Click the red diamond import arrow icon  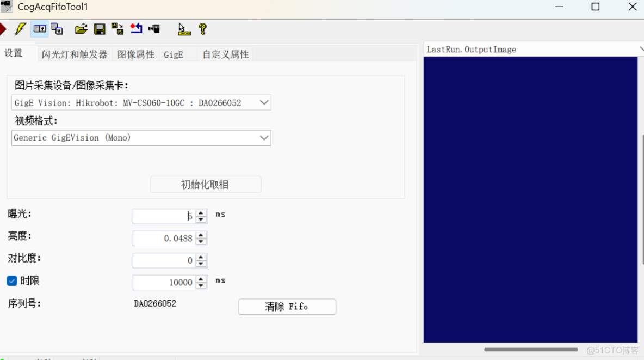point(136,28)
